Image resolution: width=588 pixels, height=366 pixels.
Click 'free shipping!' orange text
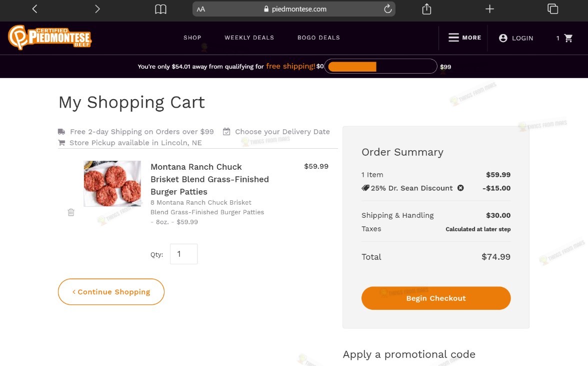[x=290, y=66]
